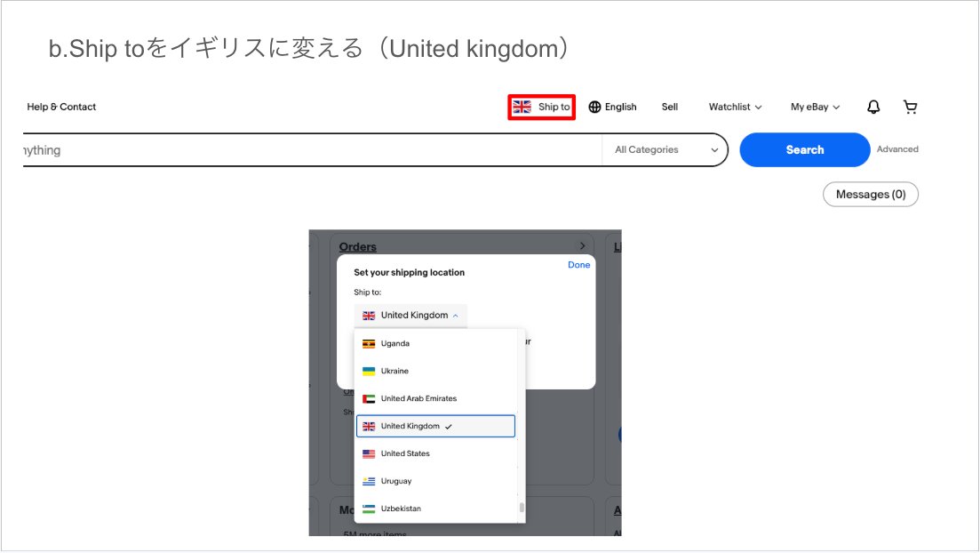This screenshot has height=553, width=980.
Task: Click the UK flag Ship to icon
Action: coord(522,107)
